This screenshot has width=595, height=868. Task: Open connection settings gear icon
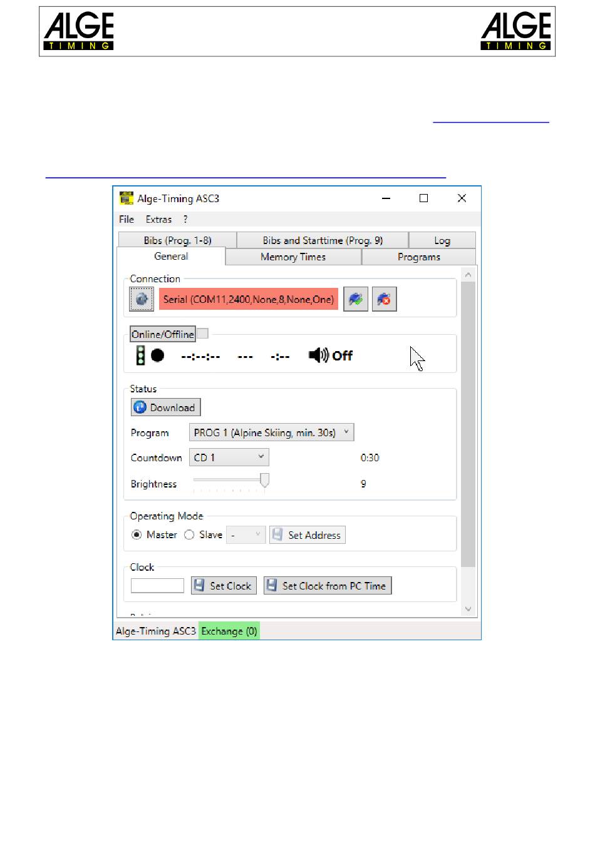click(x=142, y=299)
